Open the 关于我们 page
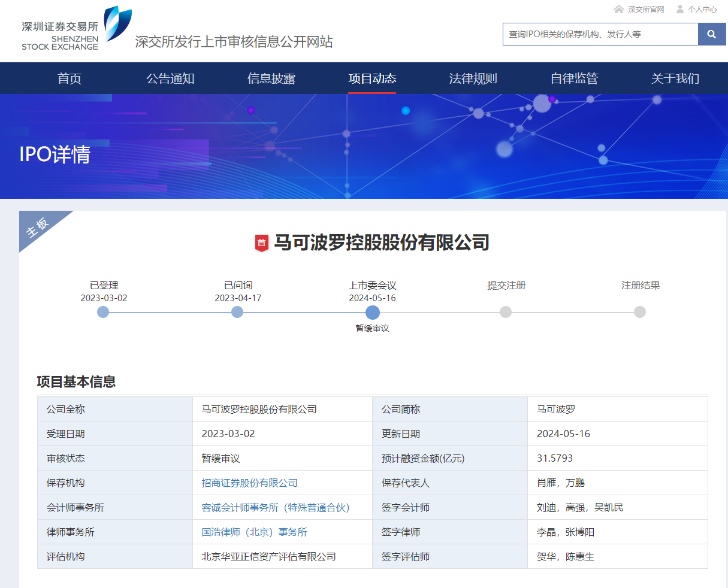Image resolution: width=728 pixels, height=588 pixels. [x=675, y=78]
